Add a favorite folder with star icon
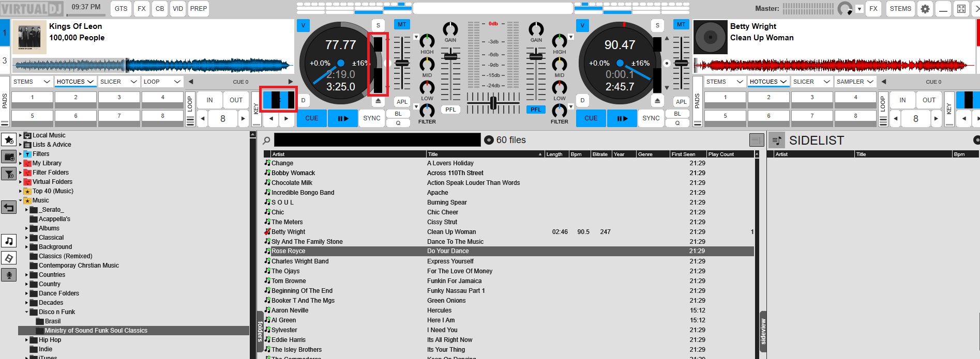Viewport: 980px width, 359px height. [9, 139]
